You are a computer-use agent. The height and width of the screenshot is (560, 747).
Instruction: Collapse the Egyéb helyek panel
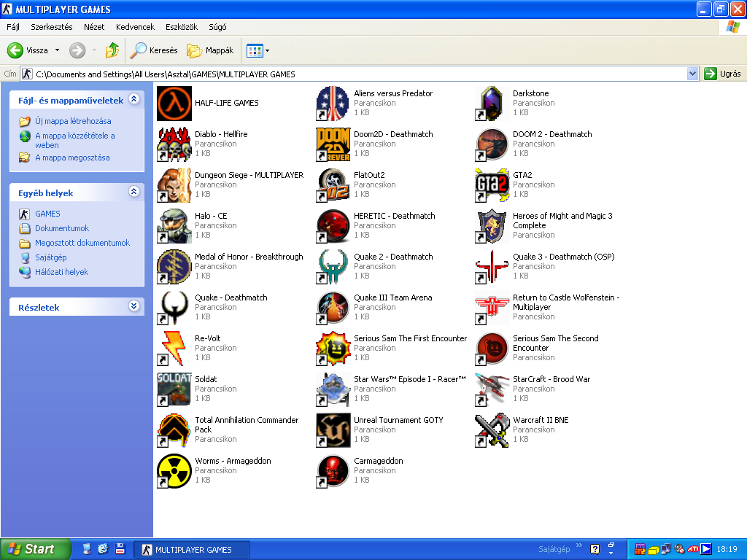[134, 192]
